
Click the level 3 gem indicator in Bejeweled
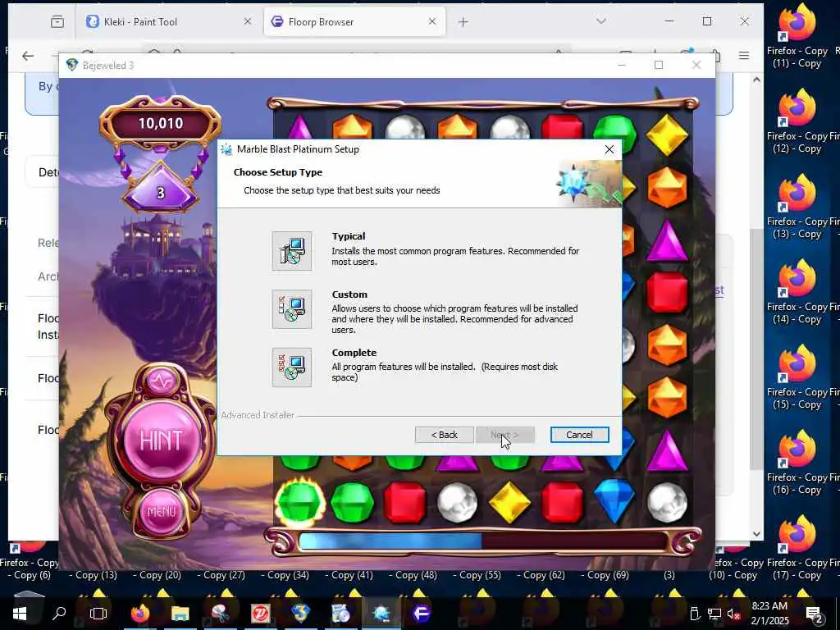[160, 192]
